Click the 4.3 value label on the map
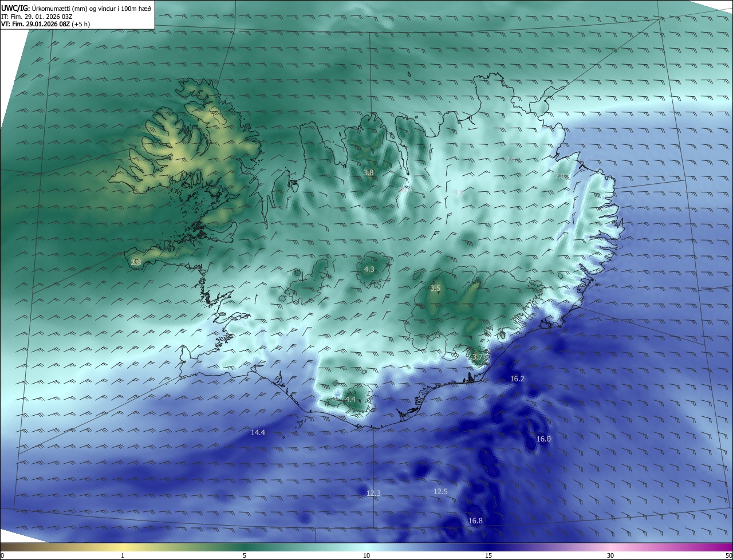 click(369, 269)
